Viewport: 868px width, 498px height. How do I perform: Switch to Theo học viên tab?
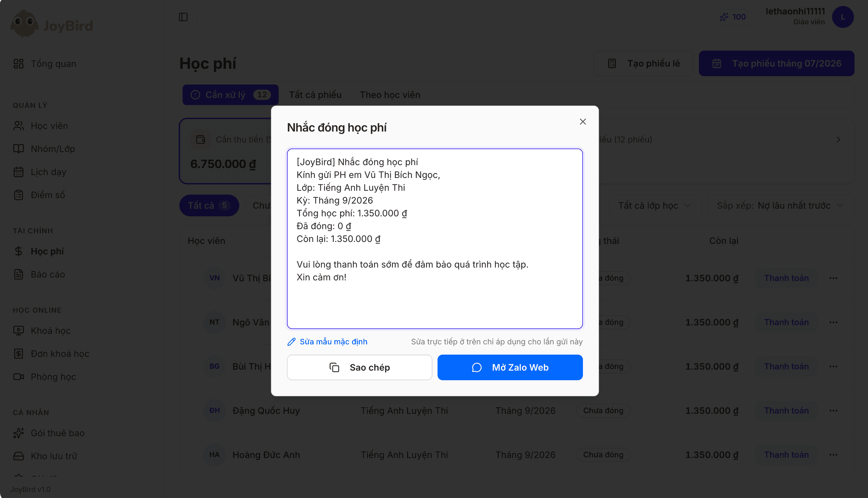390,95
